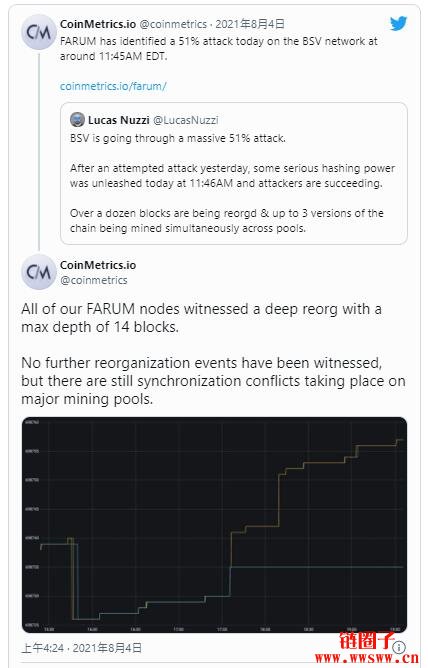Open the @coinmetrics handle under the second name

[x=93, y=280]
